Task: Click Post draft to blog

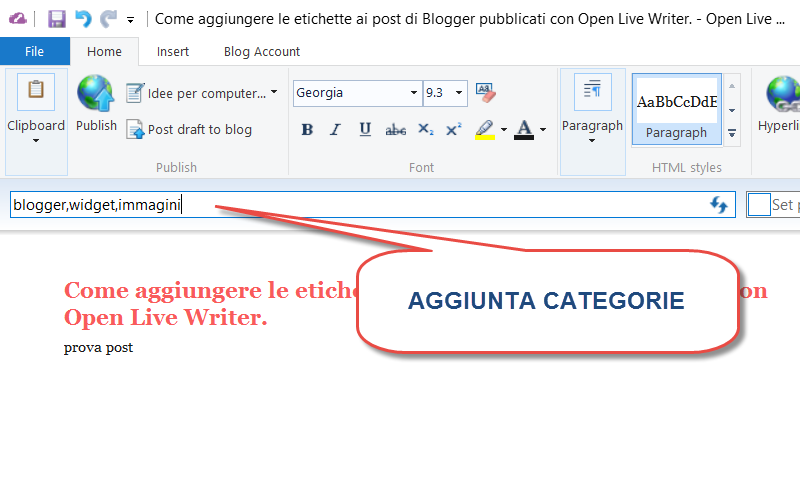Action: (189, 130)
